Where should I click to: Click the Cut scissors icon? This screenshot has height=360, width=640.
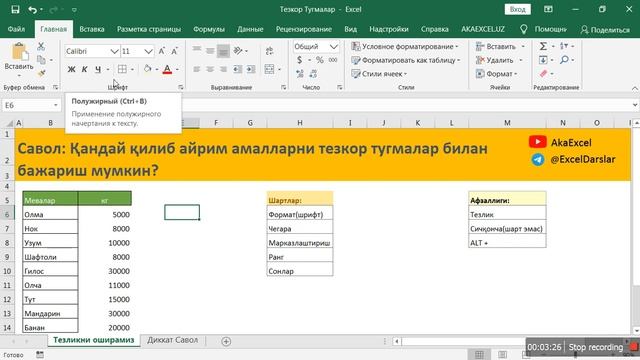point(41,47)
